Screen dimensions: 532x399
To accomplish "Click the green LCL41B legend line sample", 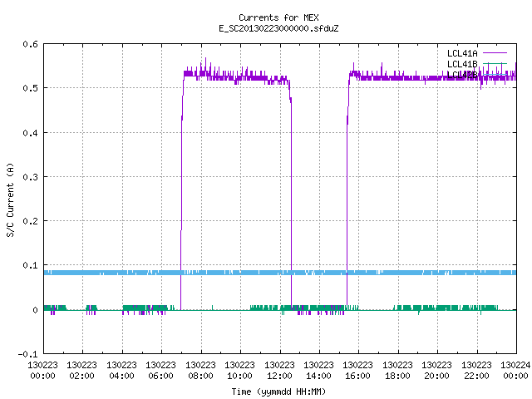I will pyautogui.click(x=495, y=64).
